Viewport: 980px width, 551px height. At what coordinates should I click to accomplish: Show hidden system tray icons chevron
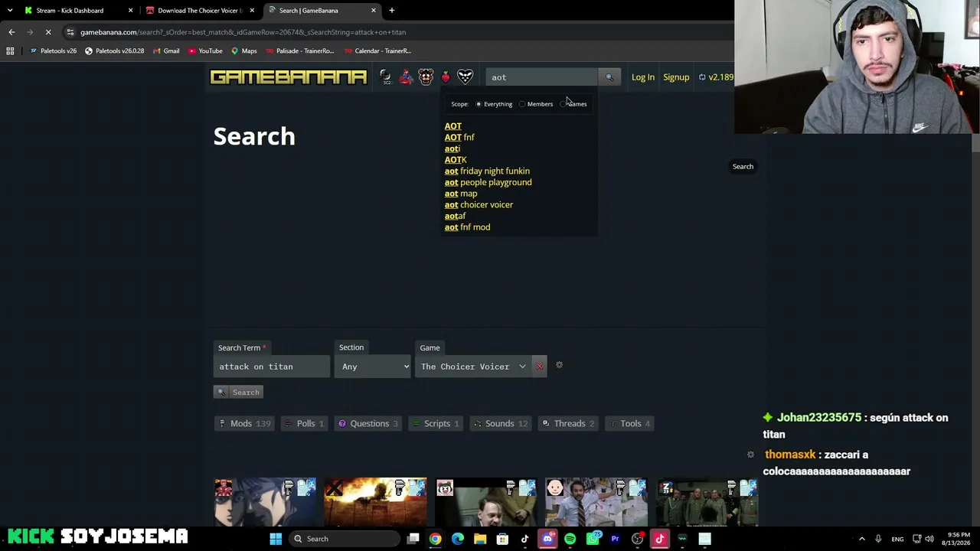(x=861, y=539)
